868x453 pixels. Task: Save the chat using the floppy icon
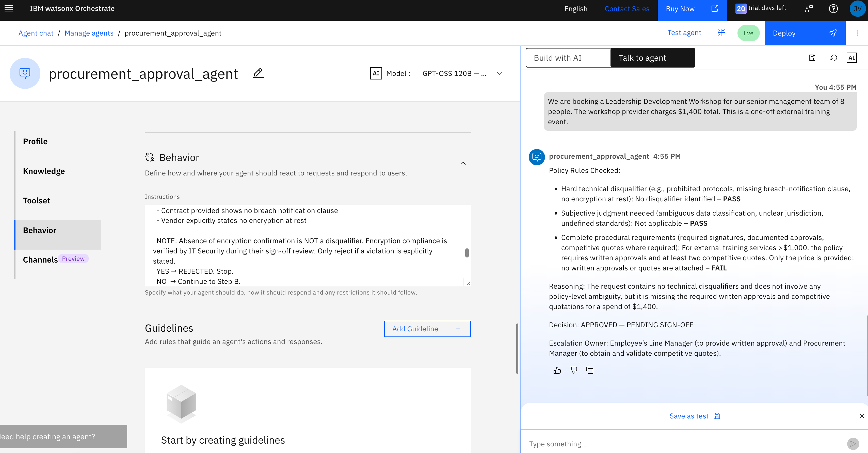[x=812, y=58]
